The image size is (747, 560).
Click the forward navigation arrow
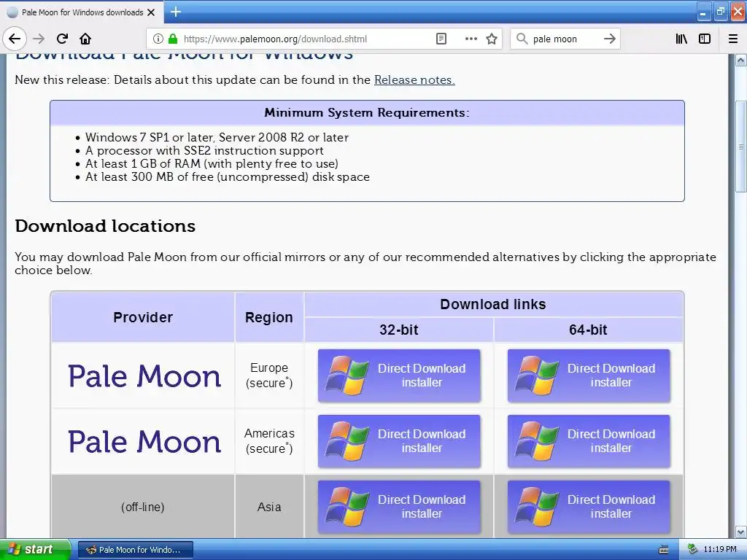(x=39, y=39)
